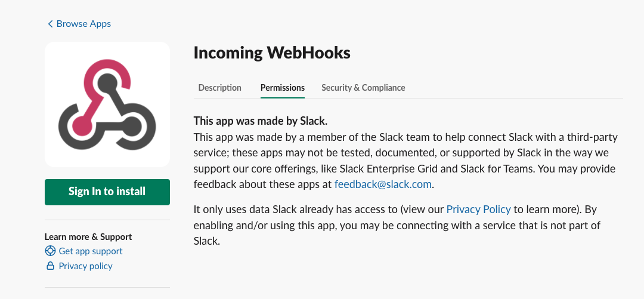Click the feedback@slack.com email link
The image size is (644, 299).
click(383, 184)
